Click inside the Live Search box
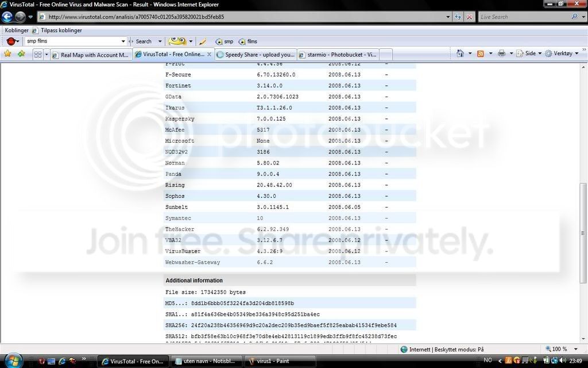The image size is (588, 368). pos(524,17)
